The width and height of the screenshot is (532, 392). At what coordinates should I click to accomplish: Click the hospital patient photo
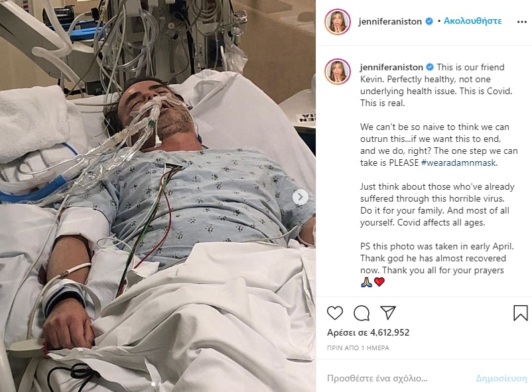tap(158, 196)
